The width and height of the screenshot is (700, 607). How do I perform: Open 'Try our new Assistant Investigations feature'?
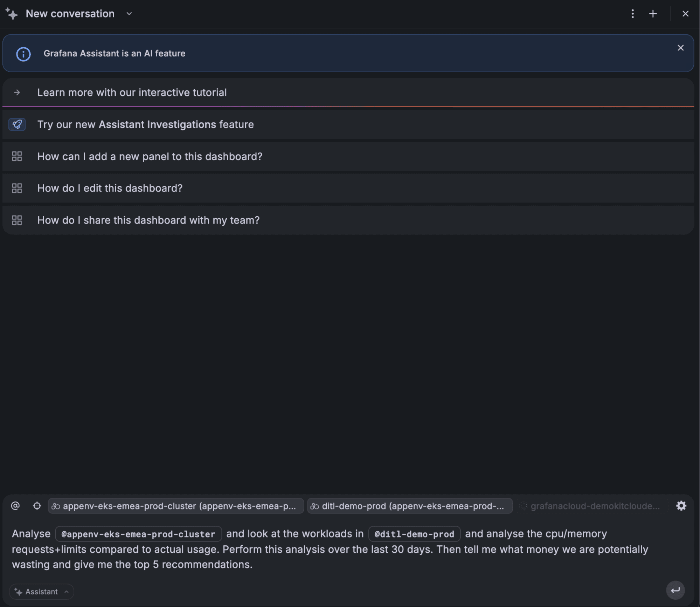point(145,124)
